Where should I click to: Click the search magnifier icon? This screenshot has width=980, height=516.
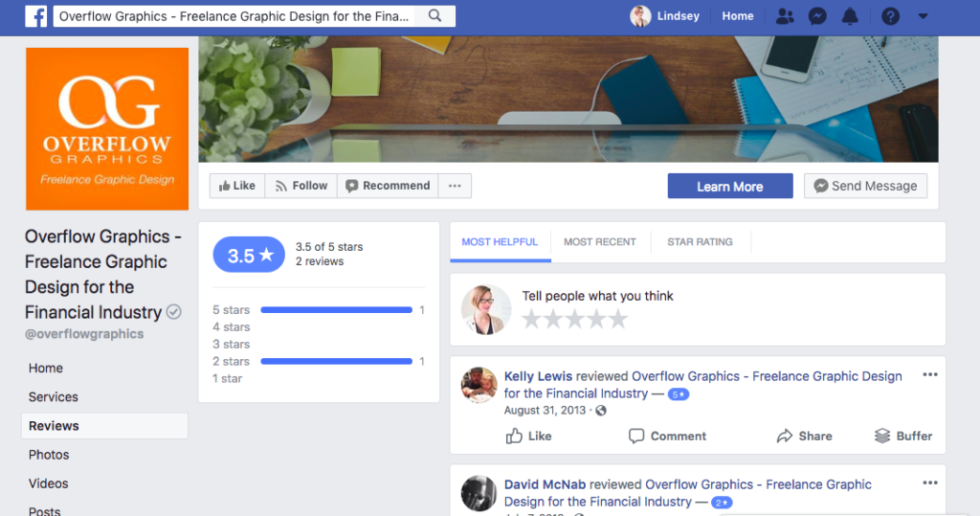435,16
